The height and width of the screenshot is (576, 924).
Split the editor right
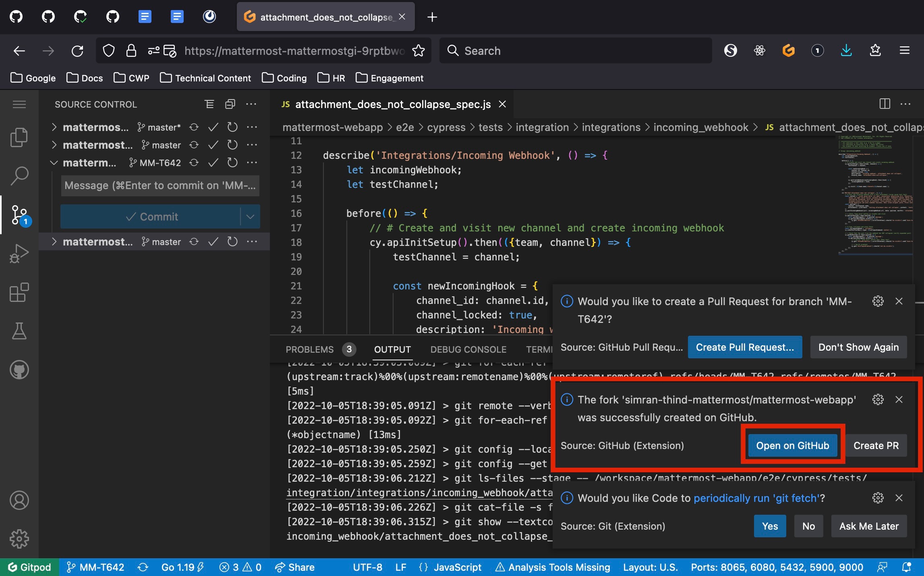[x=885, y=104]
